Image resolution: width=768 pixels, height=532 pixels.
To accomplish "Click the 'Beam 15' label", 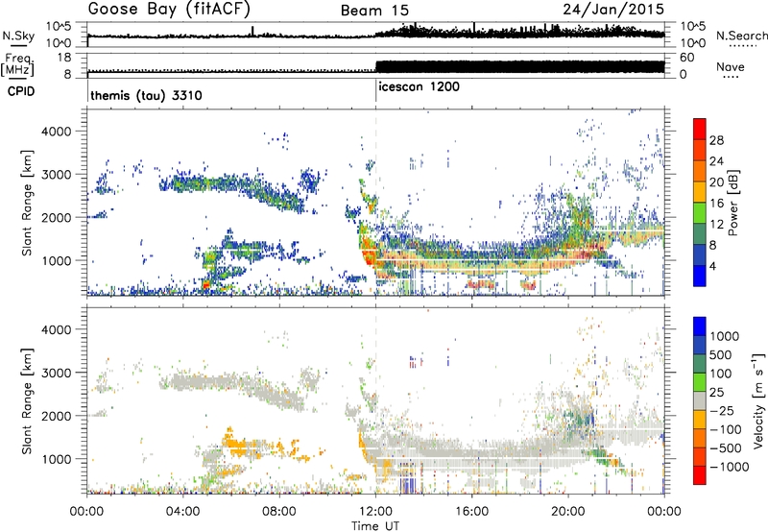I will tap(374, 11).
